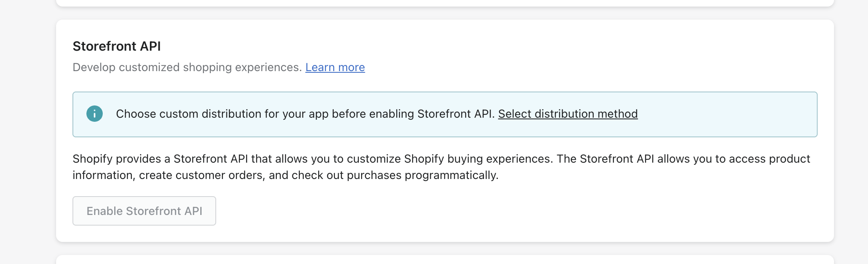Screen dimensions: 868x264
Task: Open the Learn more link
Action: pos(335,67)
